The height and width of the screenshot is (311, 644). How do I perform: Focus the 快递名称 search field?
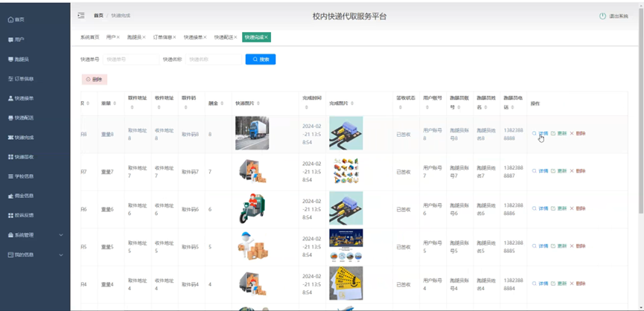coord(214,60)
